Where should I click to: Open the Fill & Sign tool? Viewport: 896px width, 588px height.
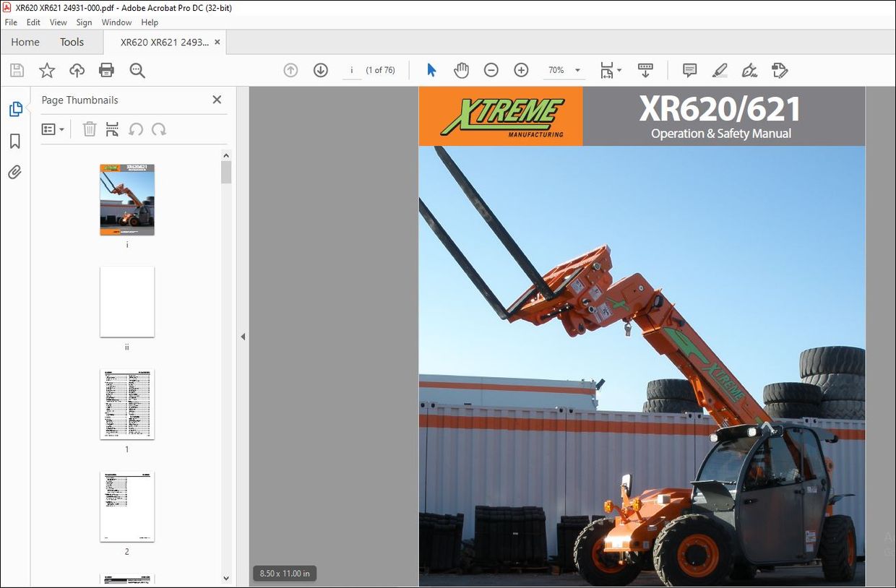click(749, 70)
